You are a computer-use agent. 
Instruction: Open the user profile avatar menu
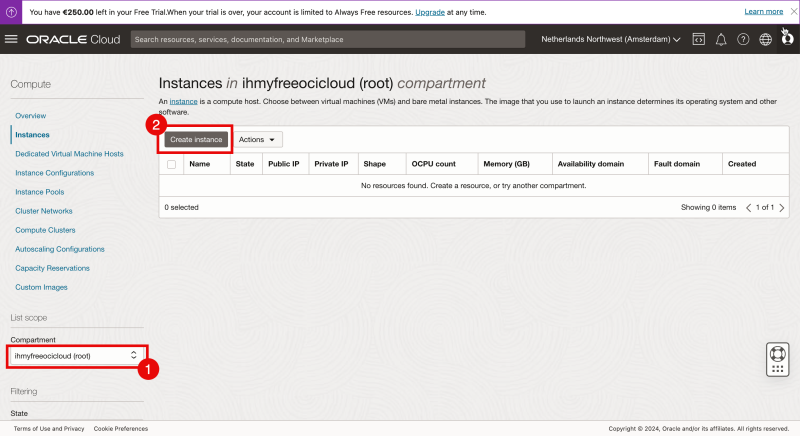[786, 39]
